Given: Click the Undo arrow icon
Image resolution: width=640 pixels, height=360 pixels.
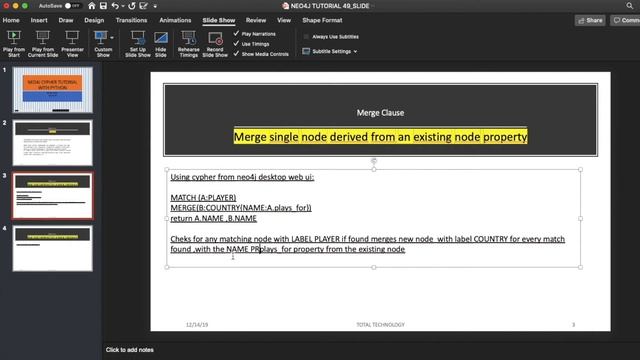Looking at the screenshot, I should click(x=115, y=6).
